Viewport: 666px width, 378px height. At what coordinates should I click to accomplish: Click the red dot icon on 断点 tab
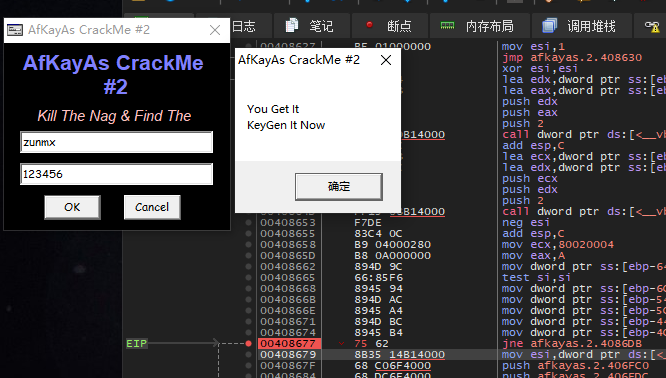click(x=370, y=25)
